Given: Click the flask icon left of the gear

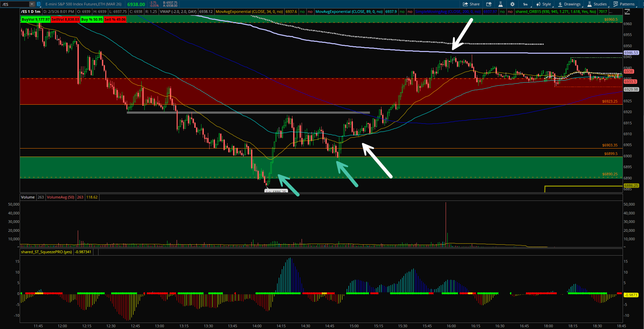Looking at the screenshot, I should pos(500,4).
